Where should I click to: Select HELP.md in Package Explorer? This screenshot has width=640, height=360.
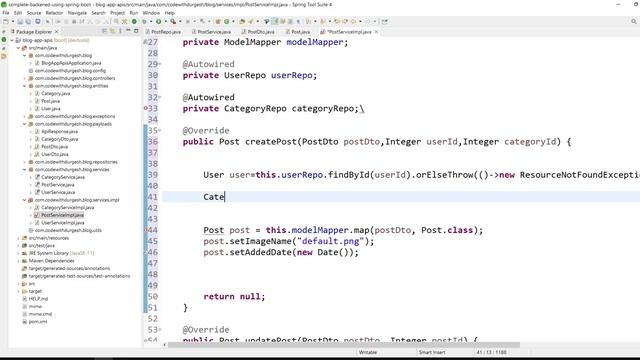click(x=38, y=299)
